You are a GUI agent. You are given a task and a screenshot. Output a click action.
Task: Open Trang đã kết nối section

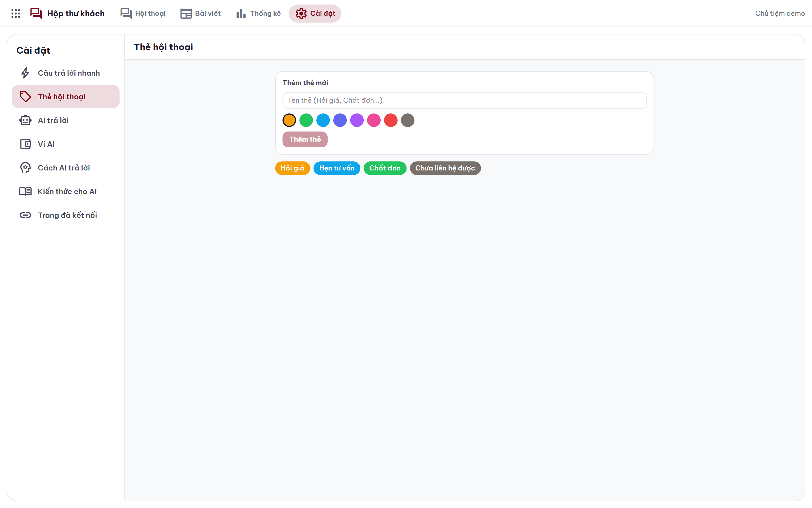[66, 215]
